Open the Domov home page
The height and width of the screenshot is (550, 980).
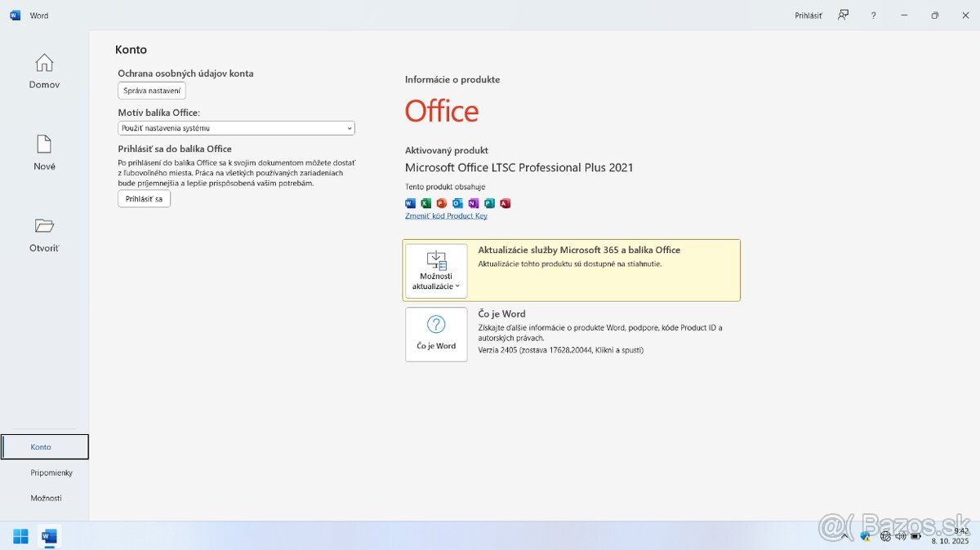point(44,71)
